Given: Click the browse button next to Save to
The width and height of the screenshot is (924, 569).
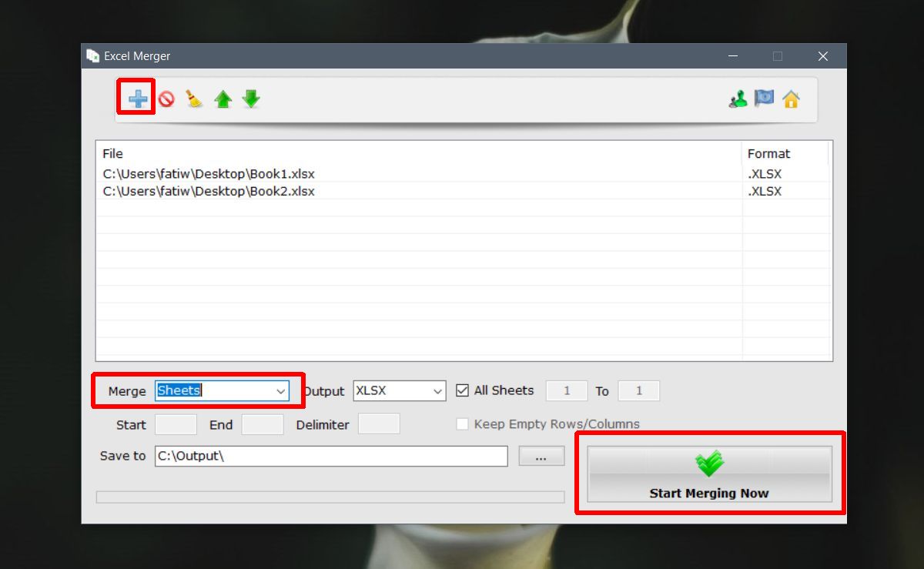Looking at the screenshot, I should [541, 456].
